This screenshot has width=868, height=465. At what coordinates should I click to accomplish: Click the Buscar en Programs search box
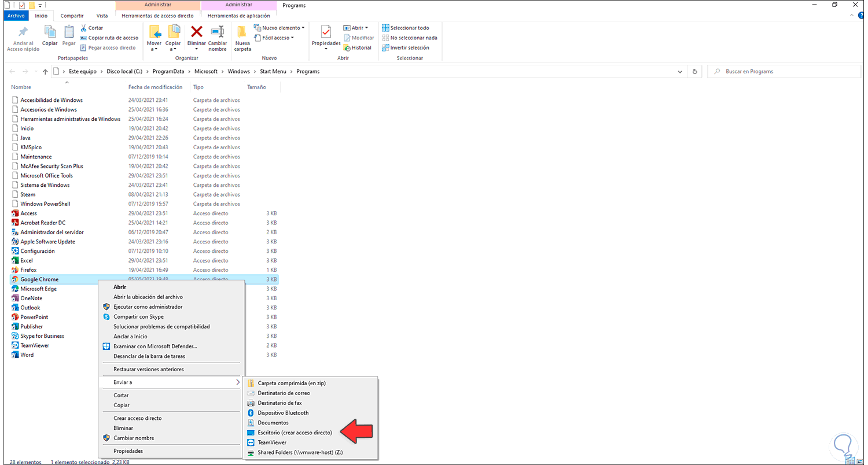pyautogui.click(x=784, y=72)
